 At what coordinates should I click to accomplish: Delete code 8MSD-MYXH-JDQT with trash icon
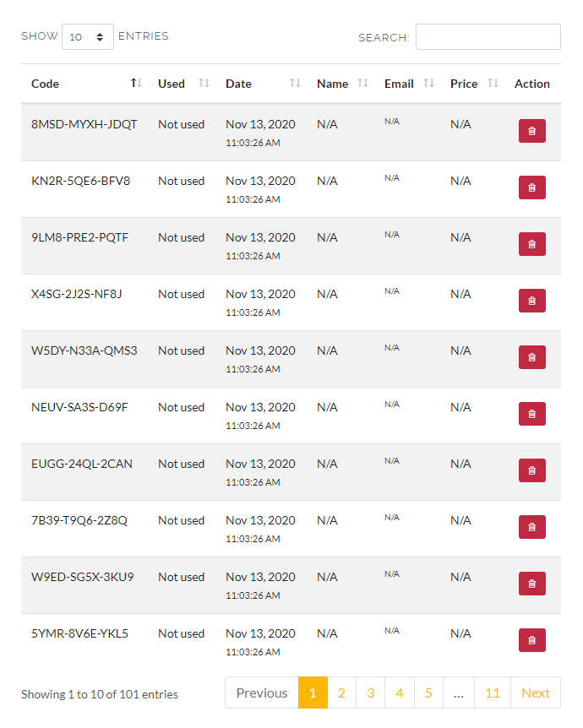coord(532,131)
